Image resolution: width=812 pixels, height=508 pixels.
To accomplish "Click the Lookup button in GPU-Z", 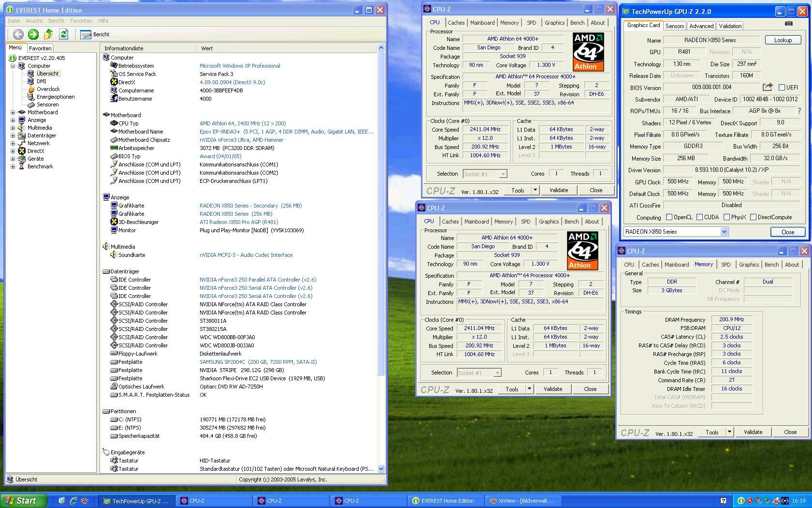I will [x=783, y=40].
